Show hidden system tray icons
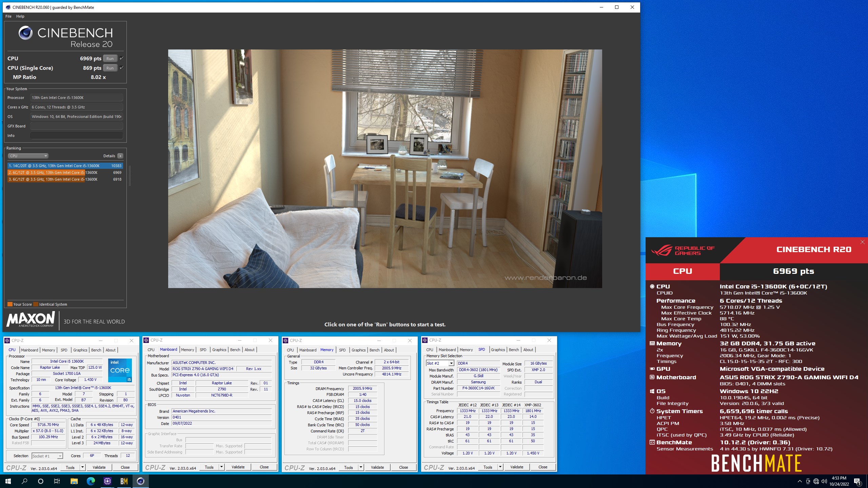The width and height of the screenshot is (868, 488). click(x=800, y=481)
